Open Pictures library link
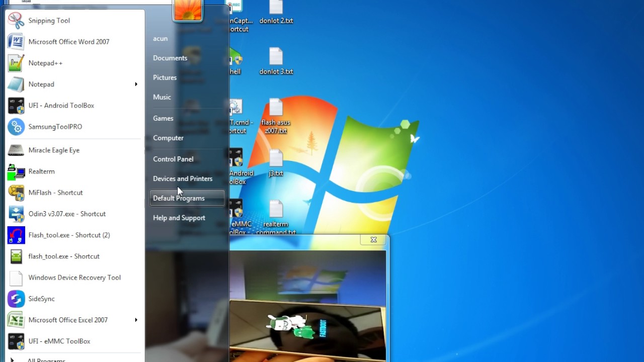The width and height of the screenshot is (644, 362). click(x=165, y=77)
